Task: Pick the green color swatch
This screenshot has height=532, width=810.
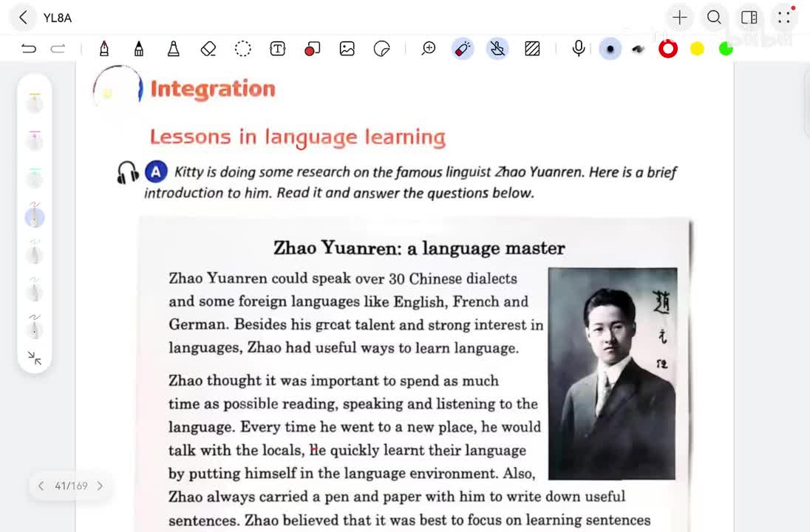Action: point(726,49)
